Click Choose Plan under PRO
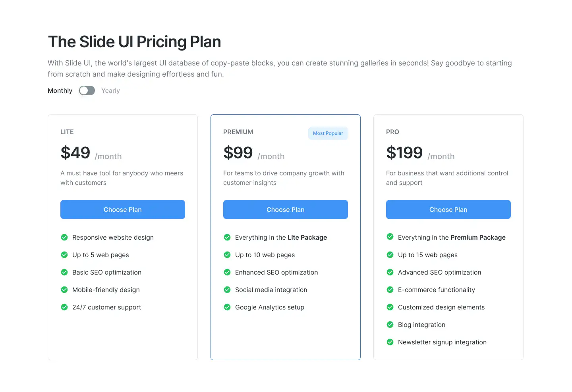The height and width of the screenshot is (392, 572). point(448,209)
